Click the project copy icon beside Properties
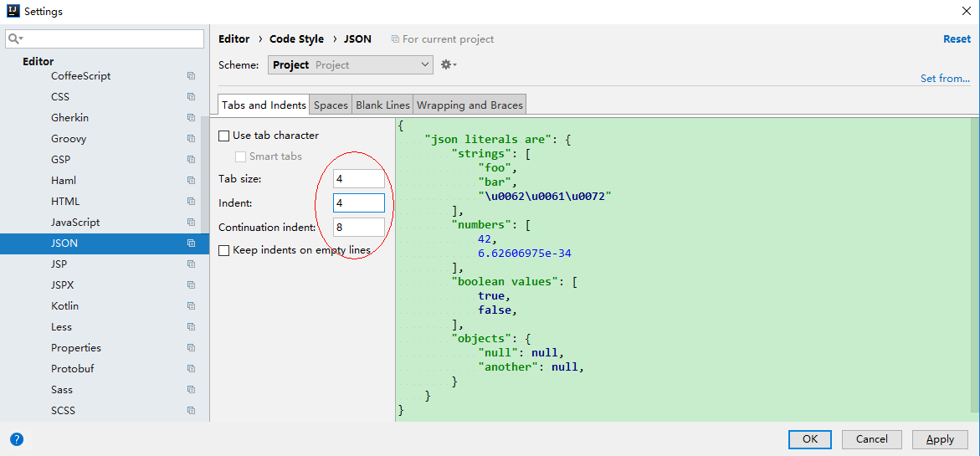980x456 pixels. [x=192, y=348]
